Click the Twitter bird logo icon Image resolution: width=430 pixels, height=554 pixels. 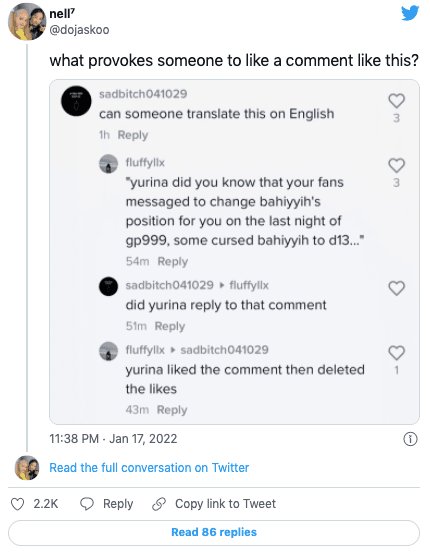click(410, 13)
